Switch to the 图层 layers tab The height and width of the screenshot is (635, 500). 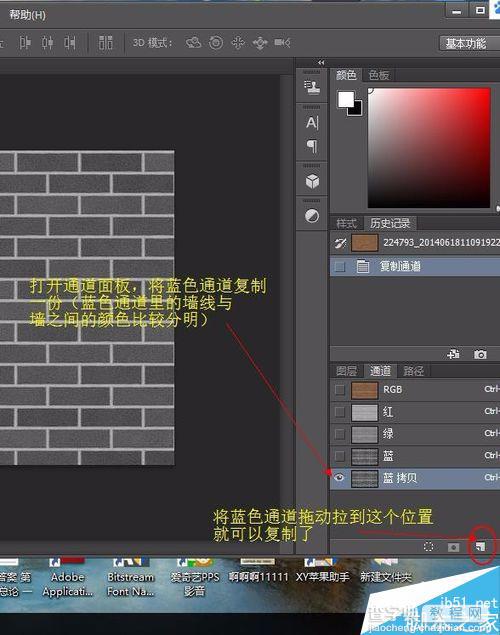coord(346,371)
